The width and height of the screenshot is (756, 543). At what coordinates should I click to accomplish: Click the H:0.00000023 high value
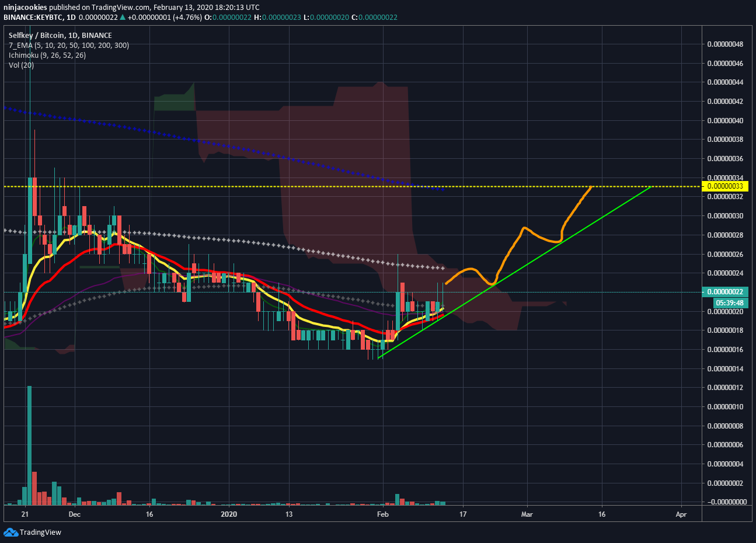click(277, 18)
